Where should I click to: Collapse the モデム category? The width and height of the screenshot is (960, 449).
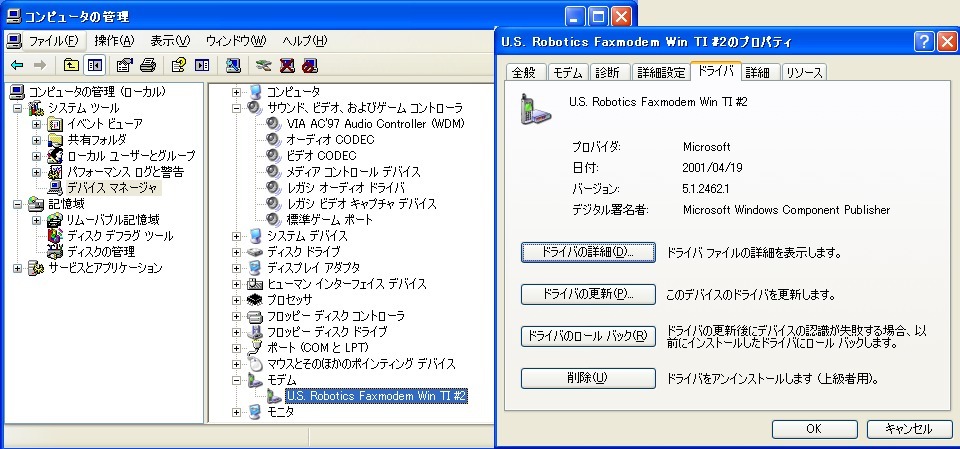point(236,380)
